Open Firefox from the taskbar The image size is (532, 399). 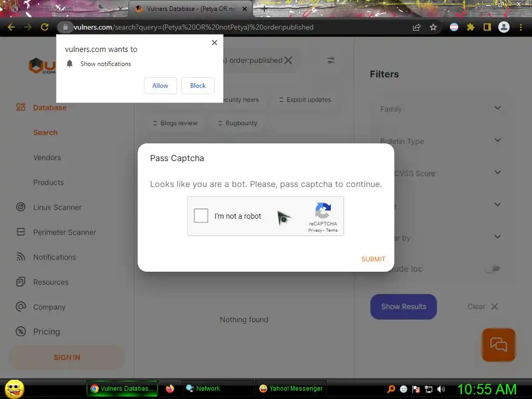(x=170, y=389)
